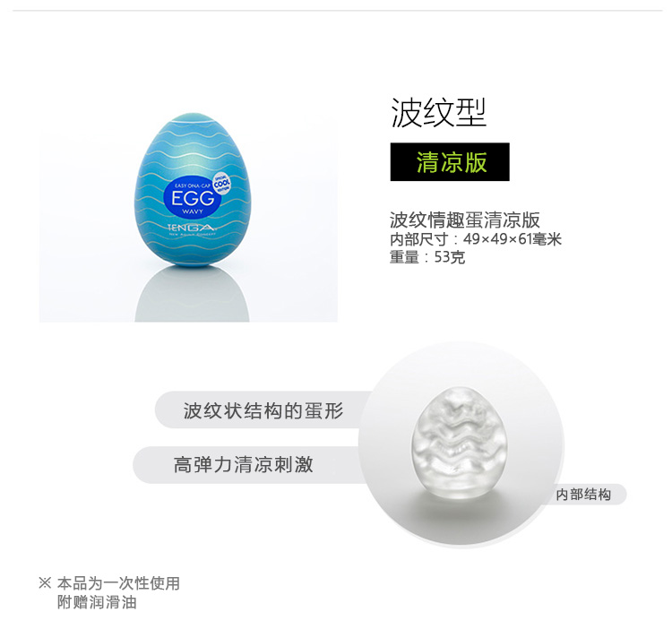The image size is (672, 629).
Task: Click the 清凉版 black label
Action: (x=450, y=162)
